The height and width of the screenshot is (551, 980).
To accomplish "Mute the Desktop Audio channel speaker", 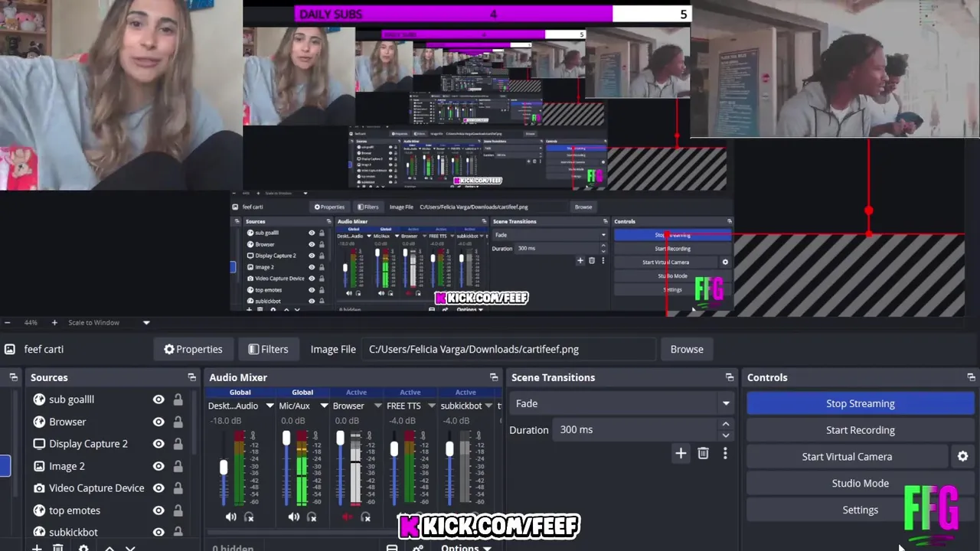I will click(230, 517).
